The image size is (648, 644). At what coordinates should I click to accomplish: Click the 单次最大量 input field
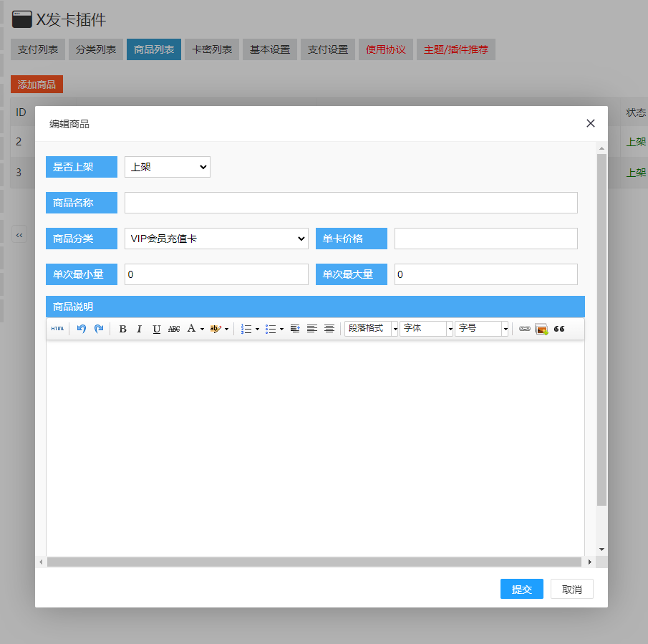coord(486,274)
